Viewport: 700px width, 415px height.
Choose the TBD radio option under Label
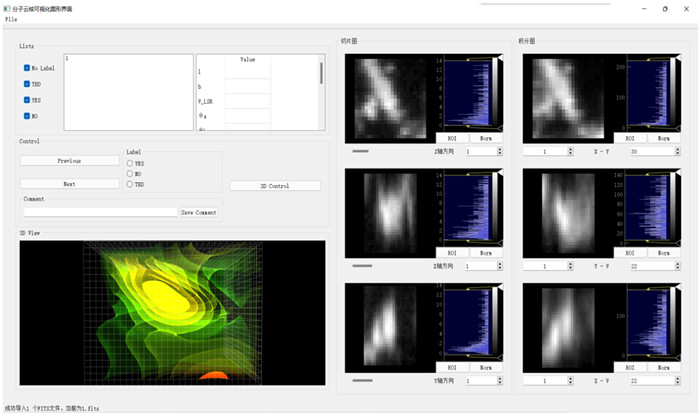[130, 184]
